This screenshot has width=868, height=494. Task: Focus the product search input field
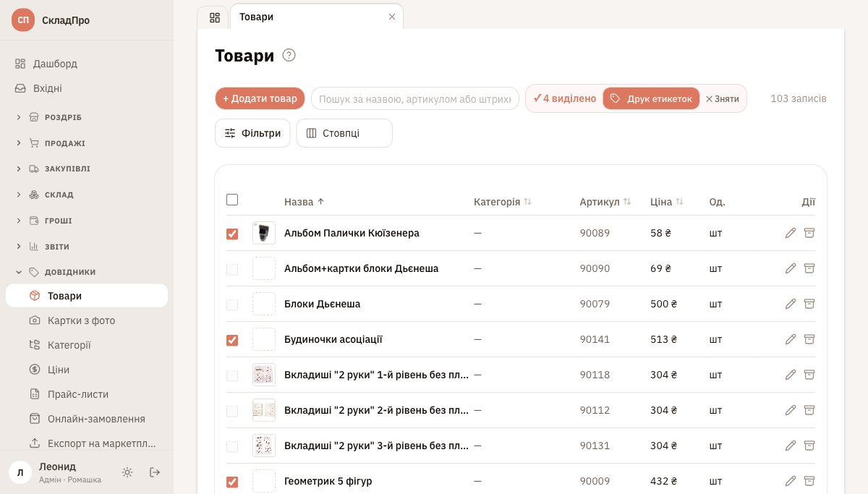pyautogui.click(x=415, y=98)
